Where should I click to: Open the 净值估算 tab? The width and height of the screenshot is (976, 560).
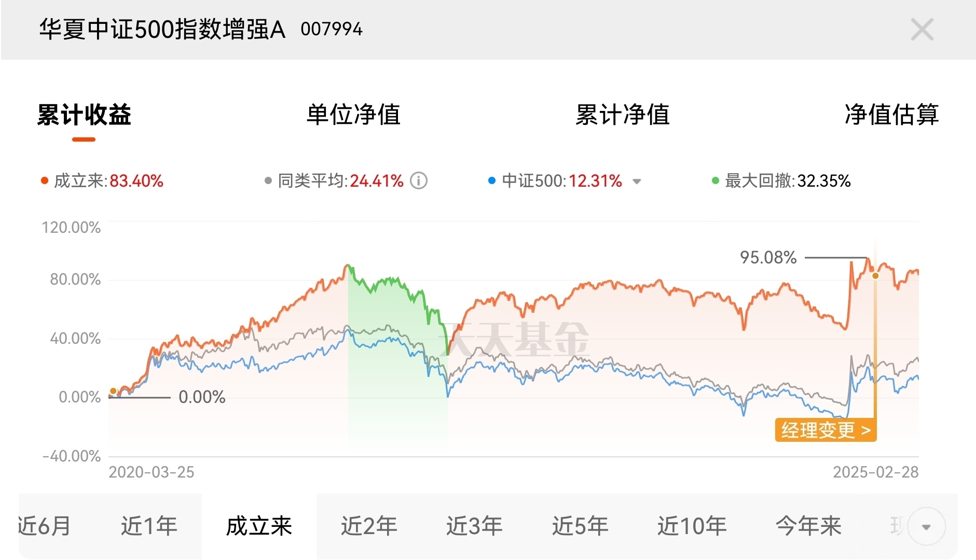click(891, 115)
